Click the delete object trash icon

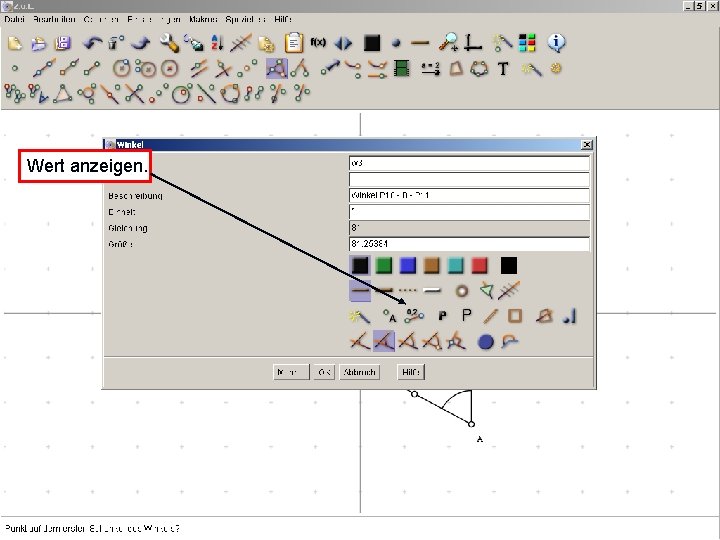[115, 43]
